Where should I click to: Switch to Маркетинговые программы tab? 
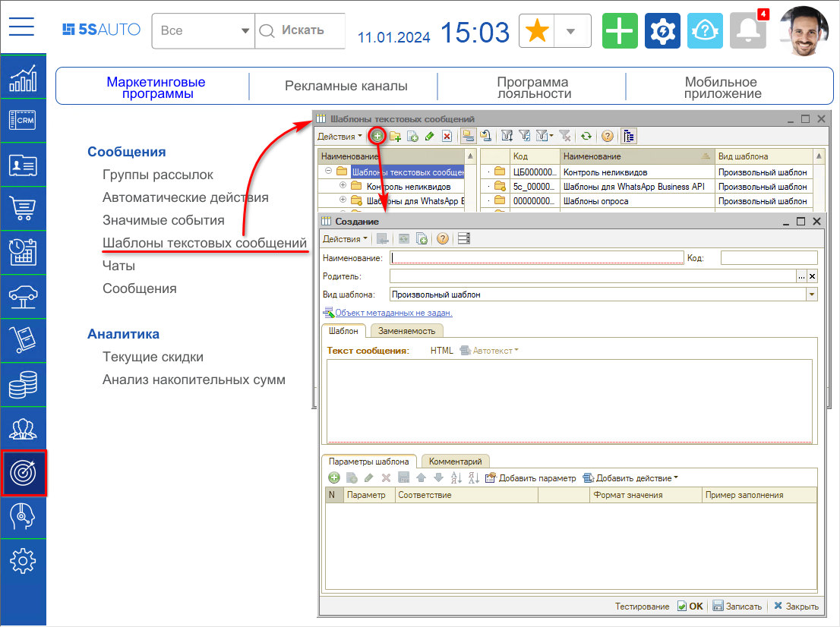tap(156, 87)
